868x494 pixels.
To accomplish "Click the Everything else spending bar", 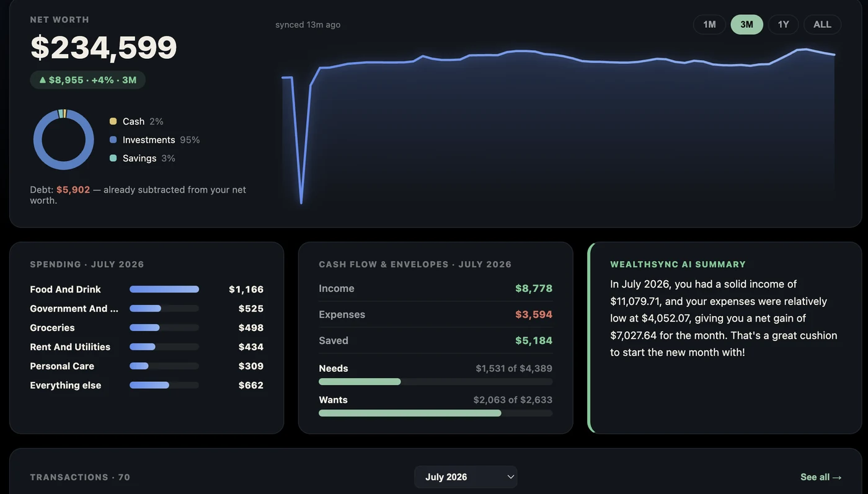I will tap(164, 386).
